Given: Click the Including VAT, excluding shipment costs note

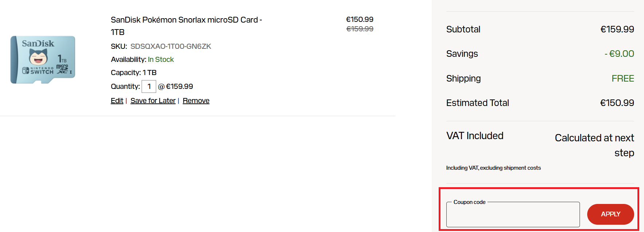Looking at the screenshot, I should (493, 168).
